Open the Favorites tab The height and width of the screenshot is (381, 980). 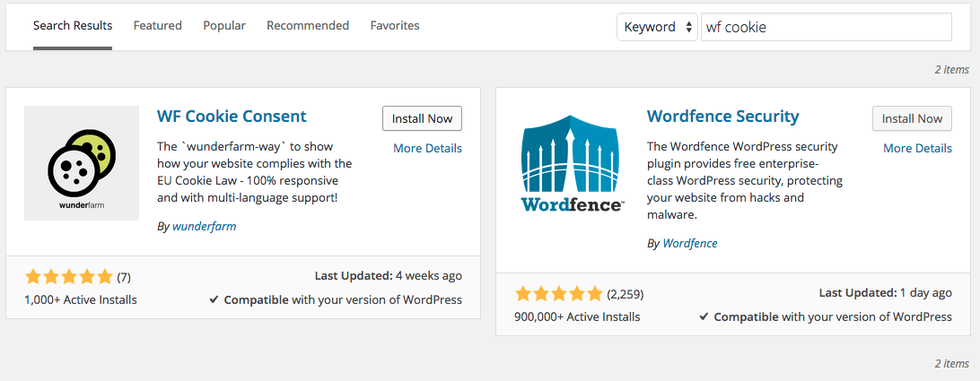click(395, 26)
